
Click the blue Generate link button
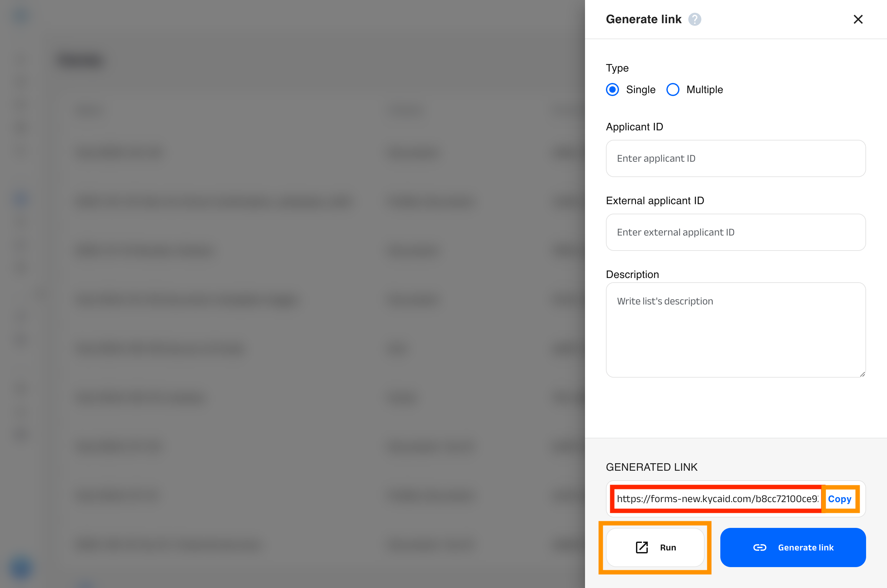[793, 547]
